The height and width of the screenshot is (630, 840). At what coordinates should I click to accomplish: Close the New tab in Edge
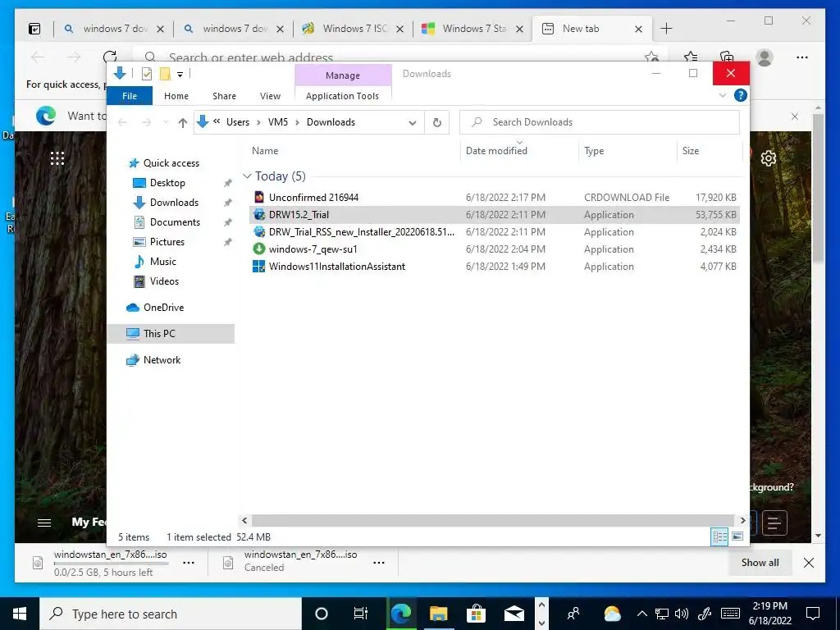(x=638, y=30)
